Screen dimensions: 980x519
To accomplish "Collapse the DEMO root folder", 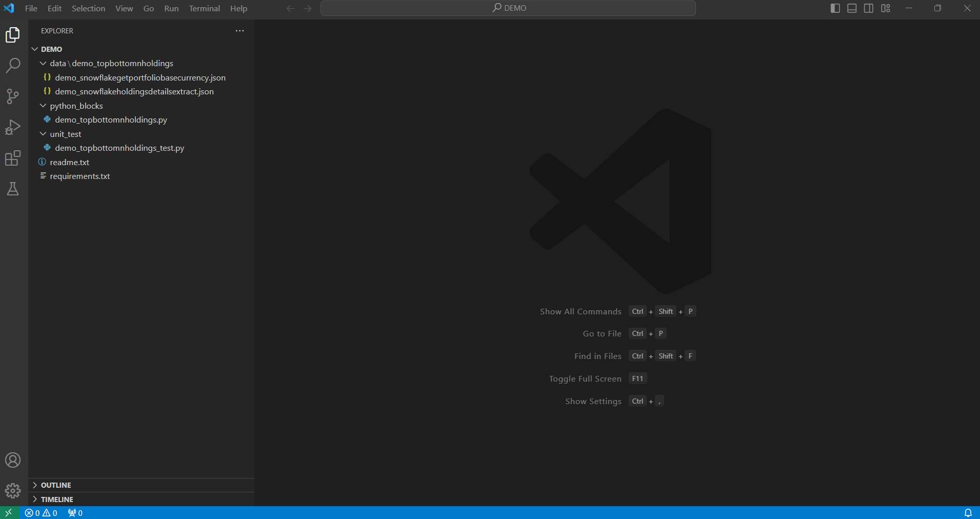I will (x=141, y=49).
